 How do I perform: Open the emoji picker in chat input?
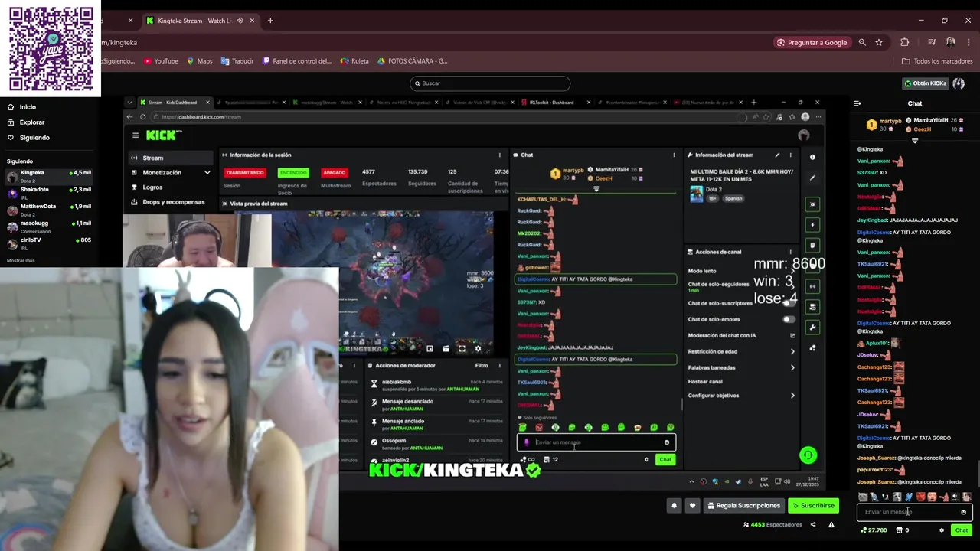pyautogui.click(x=963, y=512)
